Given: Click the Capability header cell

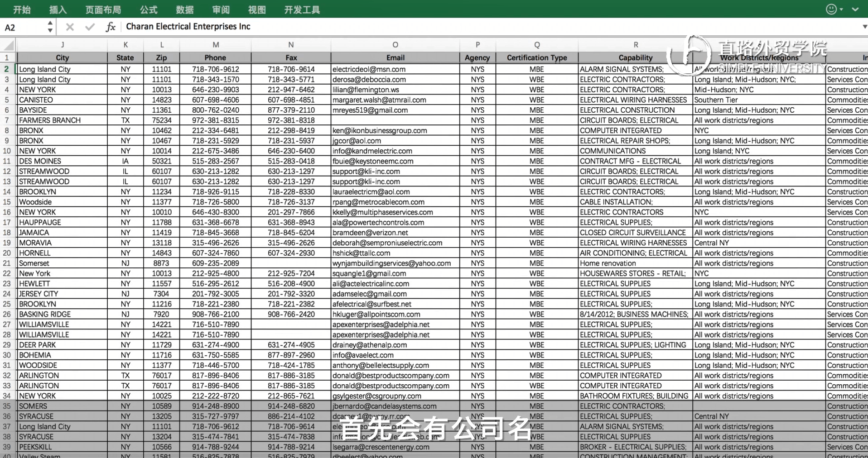Looking at the screenshot, I should click(636, 57).
